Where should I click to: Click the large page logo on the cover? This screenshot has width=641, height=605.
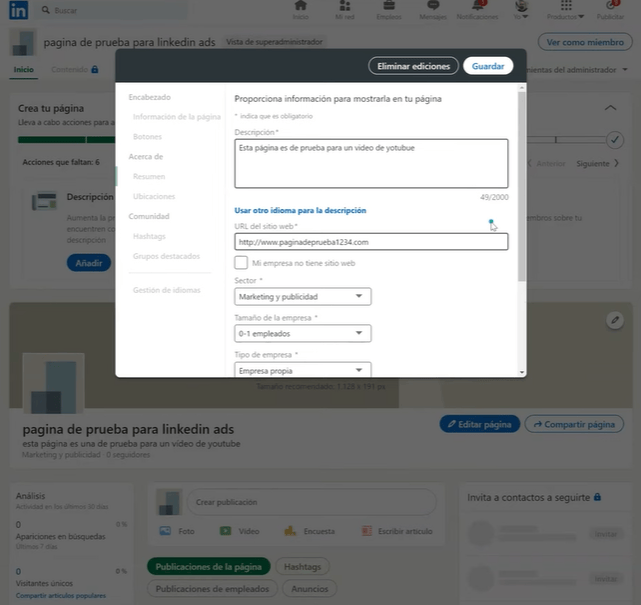pyautogui.click(x=54, y=383)
